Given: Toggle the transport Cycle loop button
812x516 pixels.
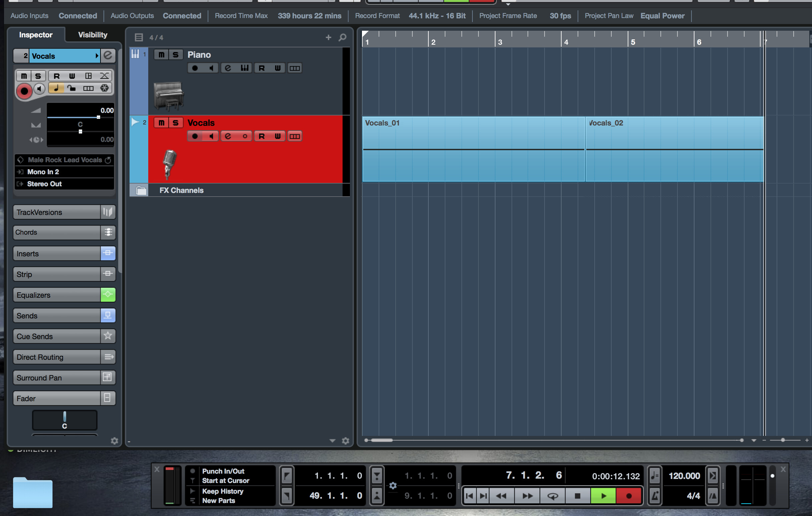Looking at the screenshot, I should (x=552, y=496).
